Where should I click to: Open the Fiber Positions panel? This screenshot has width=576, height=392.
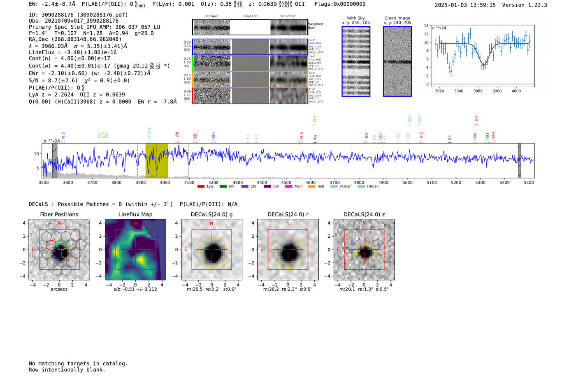(x=59, y=249)
